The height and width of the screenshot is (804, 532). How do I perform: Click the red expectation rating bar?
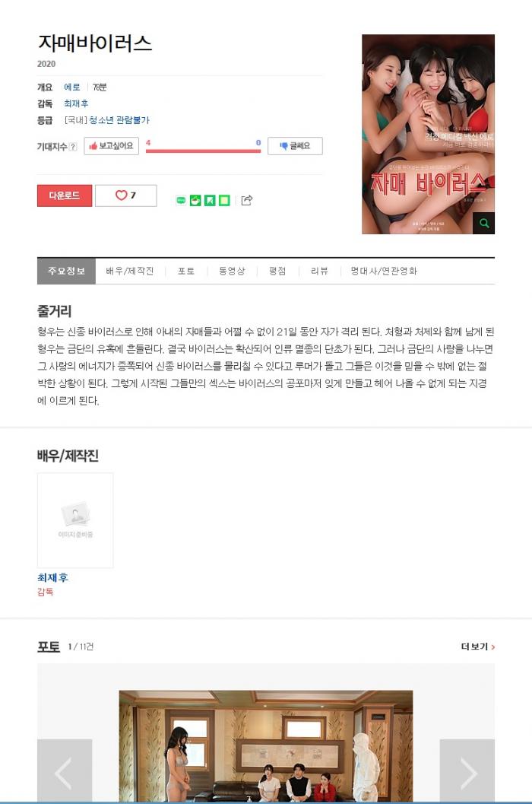pyautogui.click(x=203, y=151)
